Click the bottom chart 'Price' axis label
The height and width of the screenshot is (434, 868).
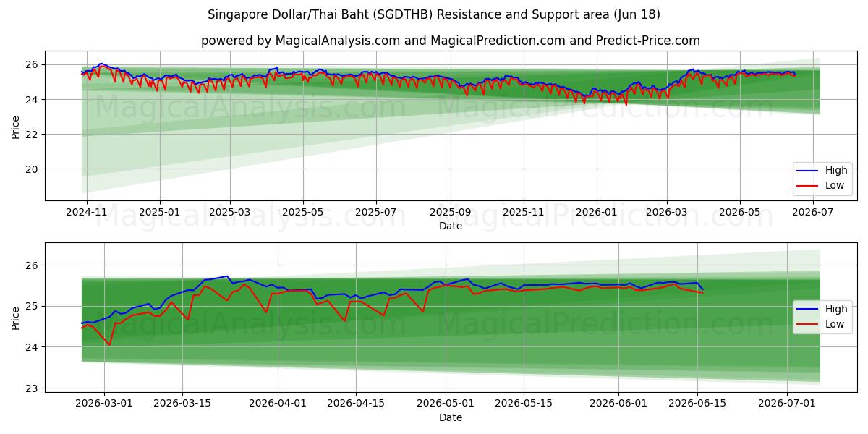click(16, 317)
